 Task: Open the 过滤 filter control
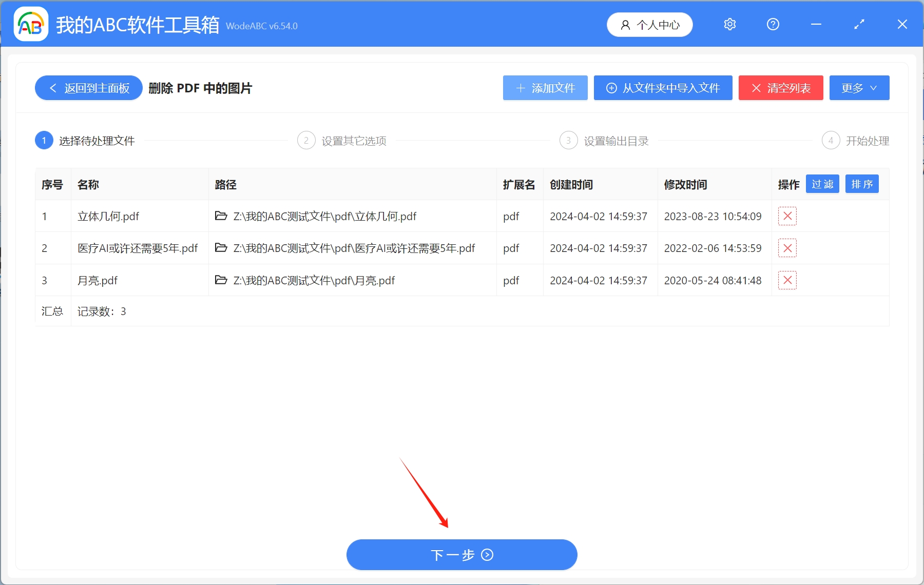[x=822, y=184]
